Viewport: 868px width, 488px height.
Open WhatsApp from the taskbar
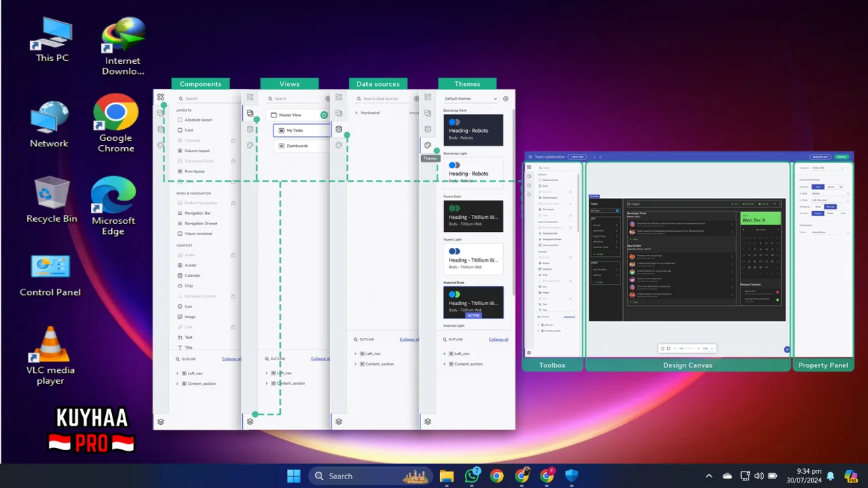(472, 476)
